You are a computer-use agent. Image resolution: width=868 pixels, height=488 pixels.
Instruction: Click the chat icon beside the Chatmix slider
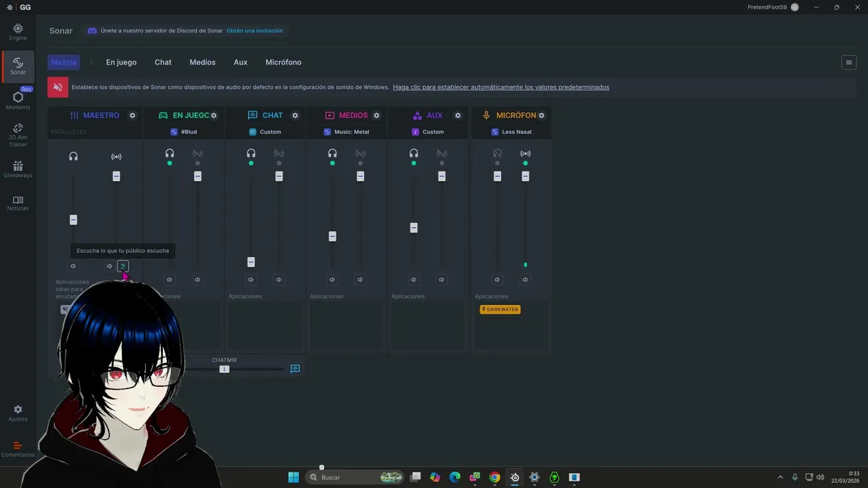pyautogui.click(x=295, y=369)
